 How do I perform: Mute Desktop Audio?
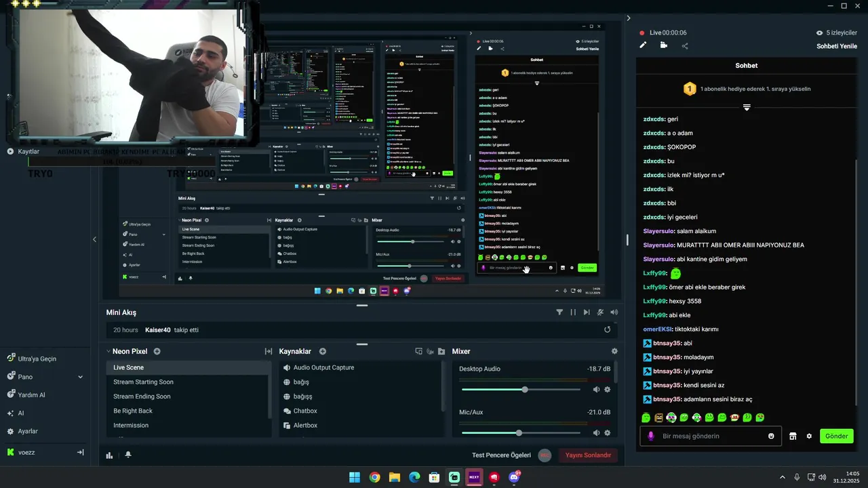pyautogui.click(x=596, y=390)
